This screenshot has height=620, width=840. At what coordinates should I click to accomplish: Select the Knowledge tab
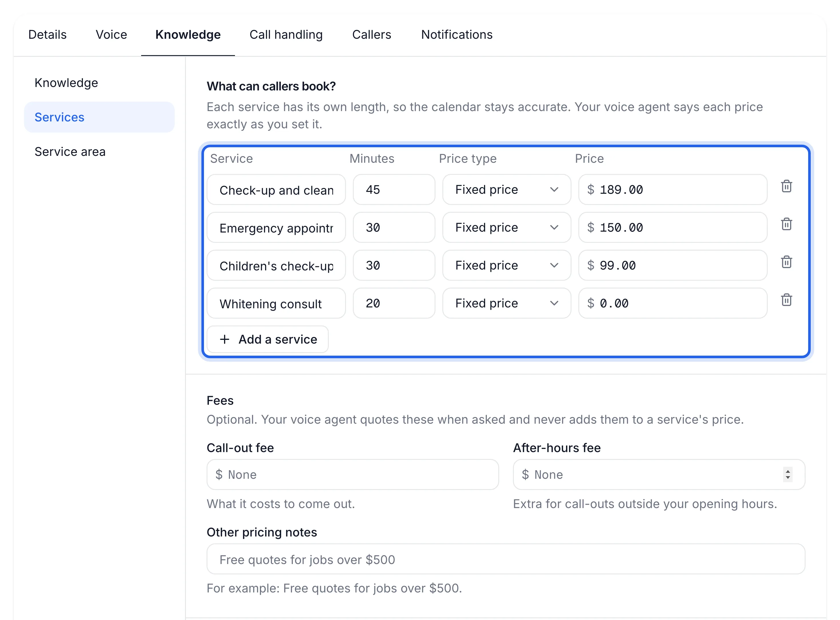click(188, 34)
